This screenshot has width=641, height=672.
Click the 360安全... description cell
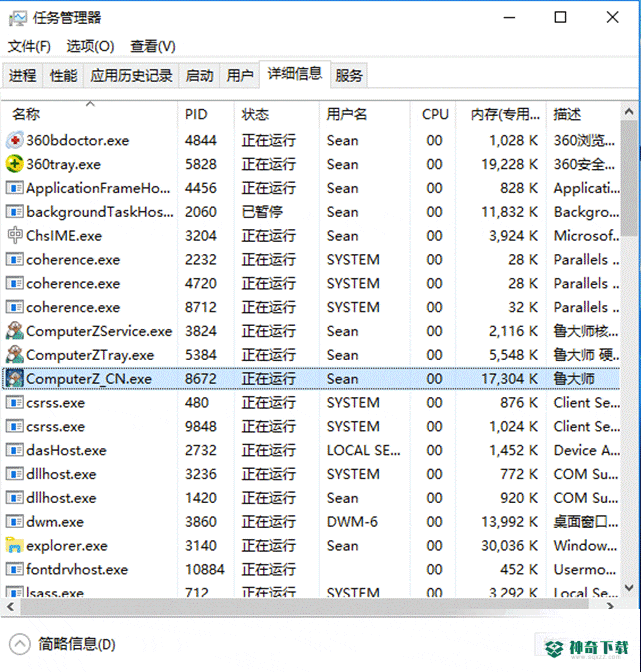click(584, 164)
